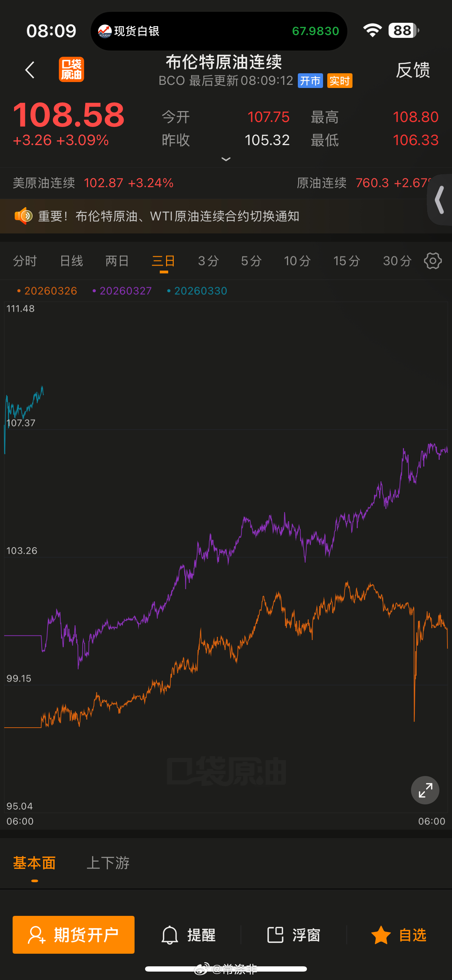Tap the Wi-Fi status icon
The image size is (452, 980).
click(372, 30)
